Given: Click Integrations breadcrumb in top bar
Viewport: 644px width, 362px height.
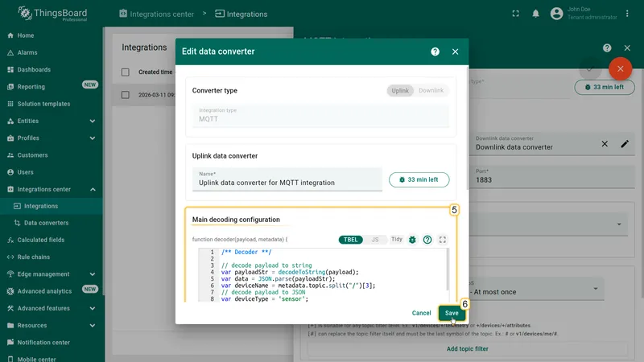Looking at the screenshot, I should point(241,14).
